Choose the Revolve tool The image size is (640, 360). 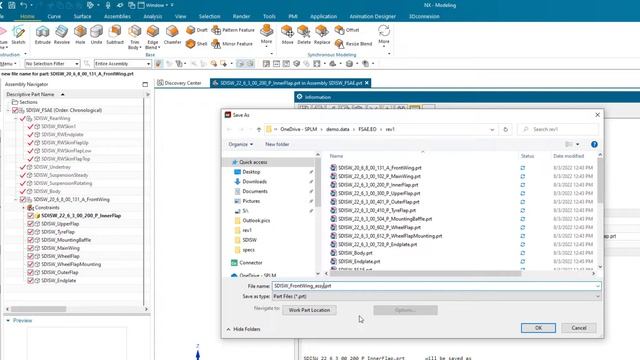[62, 35]
